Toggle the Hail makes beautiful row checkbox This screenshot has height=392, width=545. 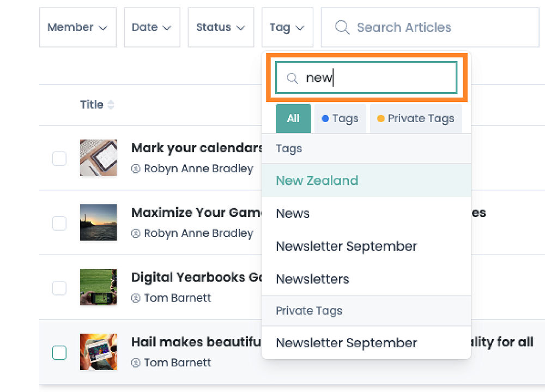59,353
